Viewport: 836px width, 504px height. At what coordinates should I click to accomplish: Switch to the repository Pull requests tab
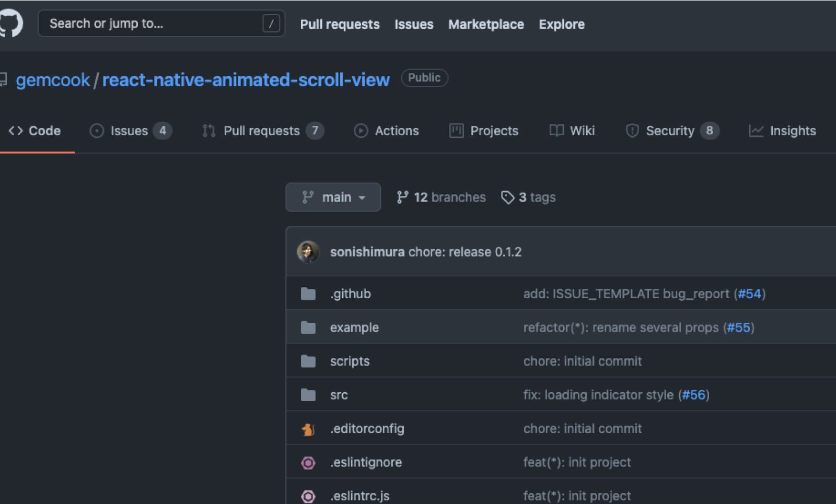click(x=263, y=131)
